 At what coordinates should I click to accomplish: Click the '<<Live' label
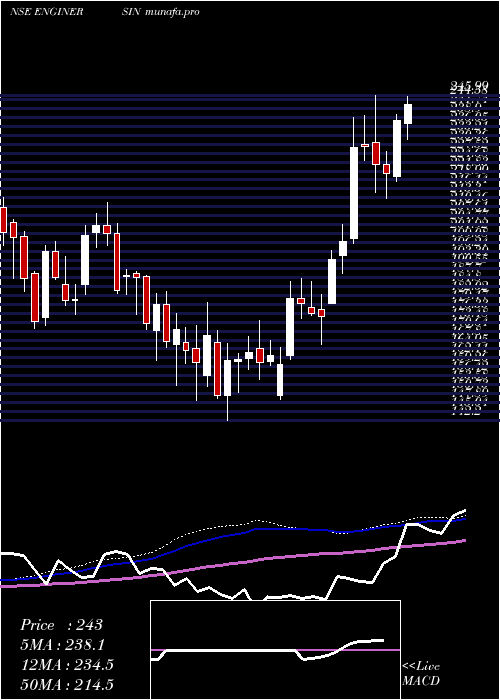point(421,667)
